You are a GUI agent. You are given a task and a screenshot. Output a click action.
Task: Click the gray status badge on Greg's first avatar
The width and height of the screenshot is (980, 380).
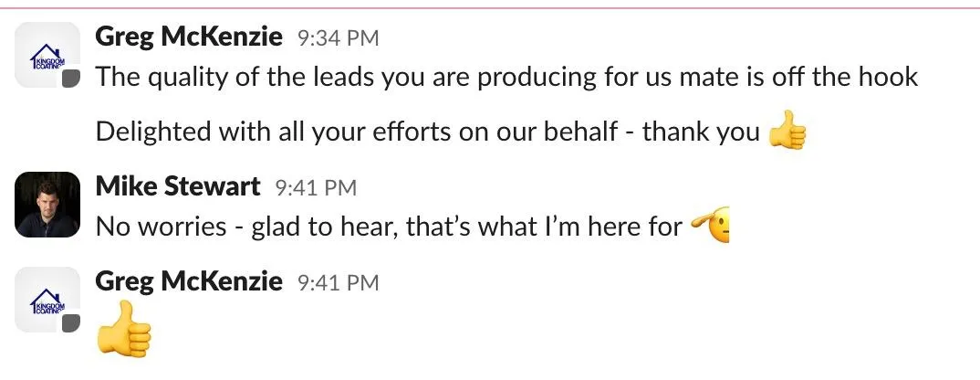click(72, 79)
